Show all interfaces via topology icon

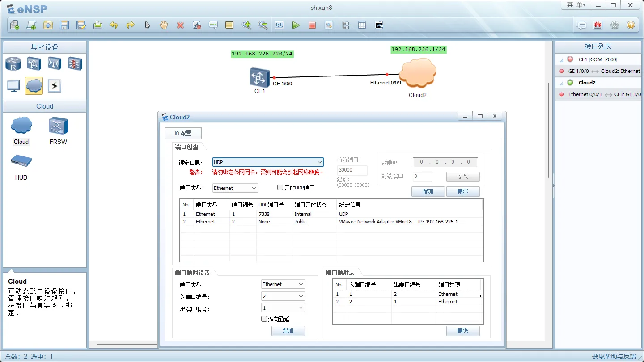pos(345,25)
